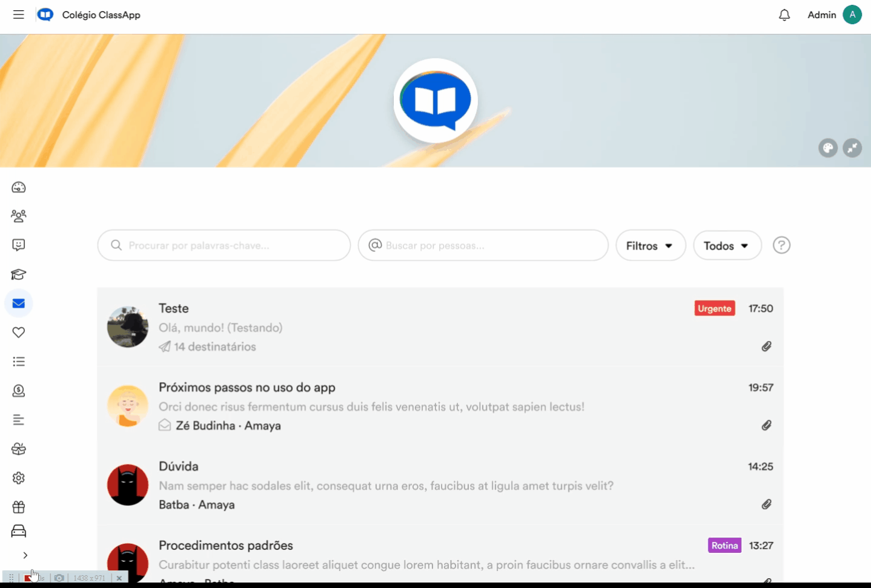Click the blonde avatar on Próximos passos

pyautogui.click(x=128, y=406)
